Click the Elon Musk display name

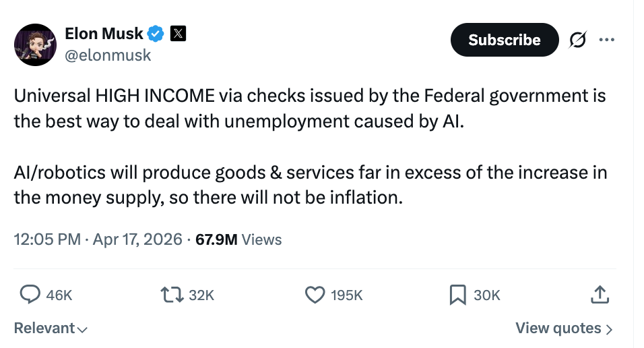point(104,33)
